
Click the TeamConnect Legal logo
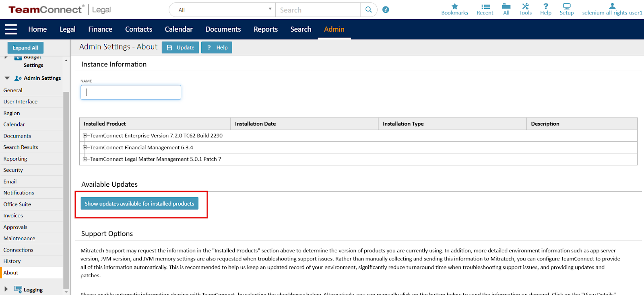(60, 10)
